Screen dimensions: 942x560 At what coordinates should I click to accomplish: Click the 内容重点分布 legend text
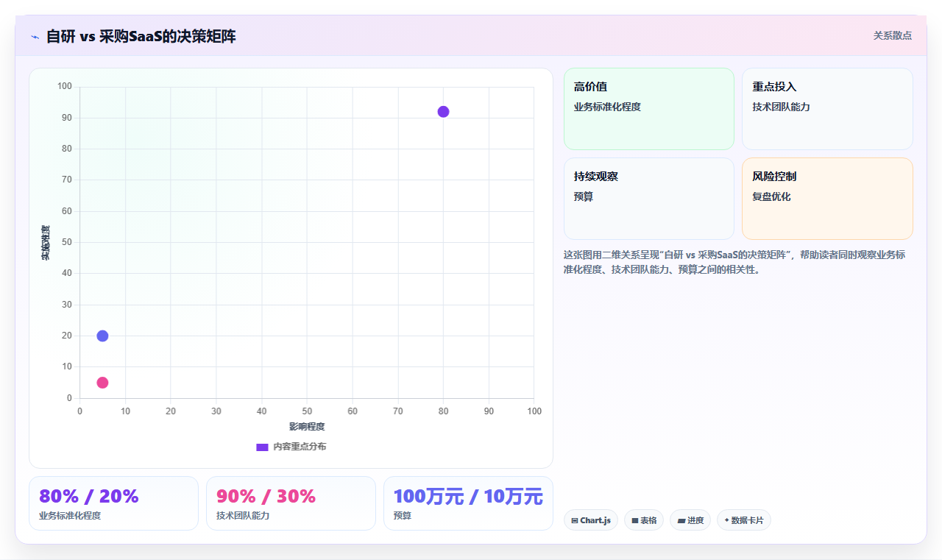click(x=300, y=447)
